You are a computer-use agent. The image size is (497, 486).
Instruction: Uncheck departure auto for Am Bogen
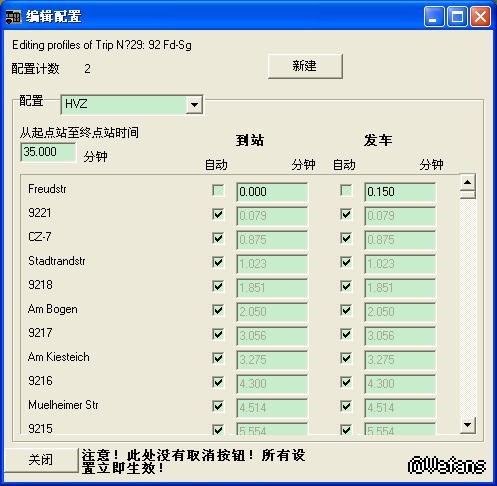[x=346, y=310]
